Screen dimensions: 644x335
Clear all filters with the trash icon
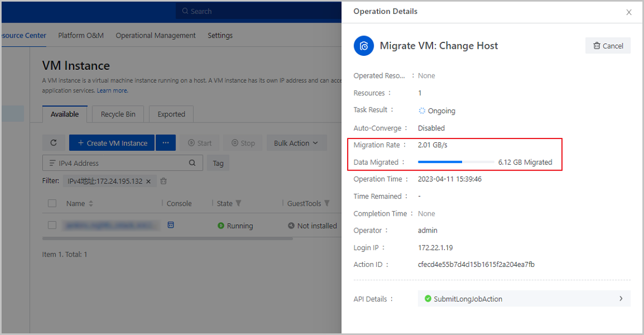tap(164, 181)
